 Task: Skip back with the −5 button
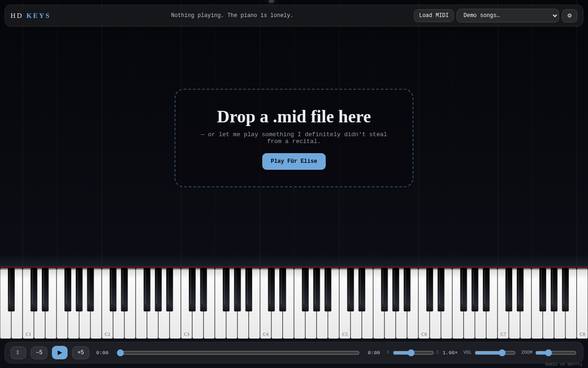point(39,353)
